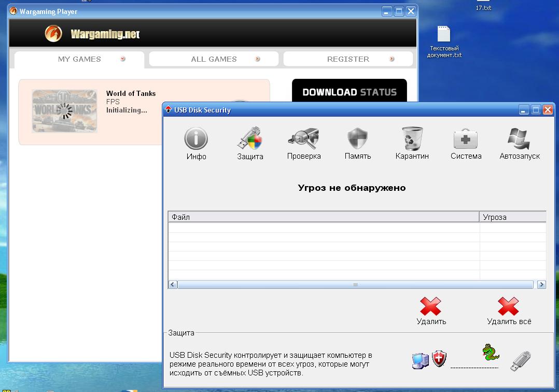This screenshot has width=559, height=392.
Task: Click the green snake threat icon
Action: (491, 353)
